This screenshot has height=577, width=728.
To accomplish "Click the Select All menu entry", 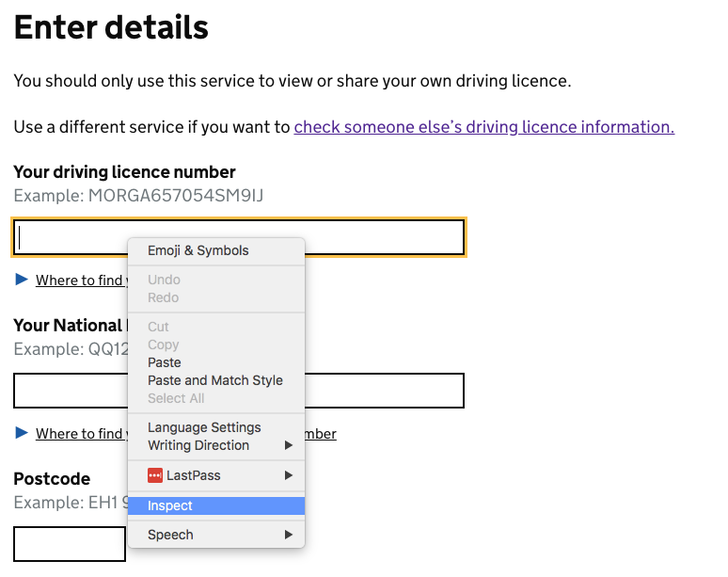I will click(x=216, y=398).
